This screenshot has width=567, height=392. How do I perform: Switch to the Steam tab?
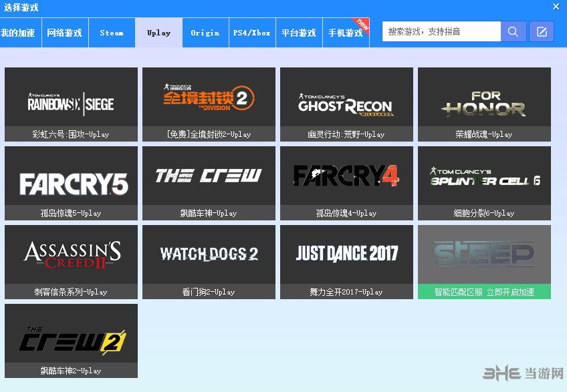click(112, 33)
